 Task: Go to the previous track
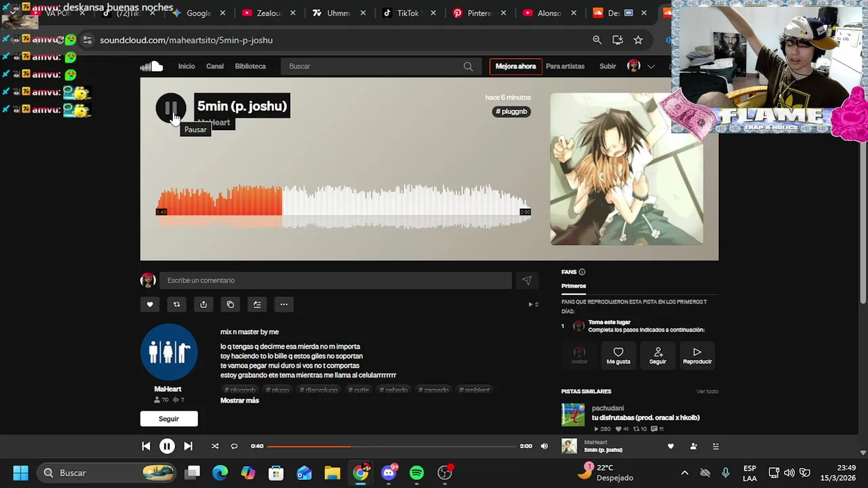pyautogui.click(x=146, y=446)
